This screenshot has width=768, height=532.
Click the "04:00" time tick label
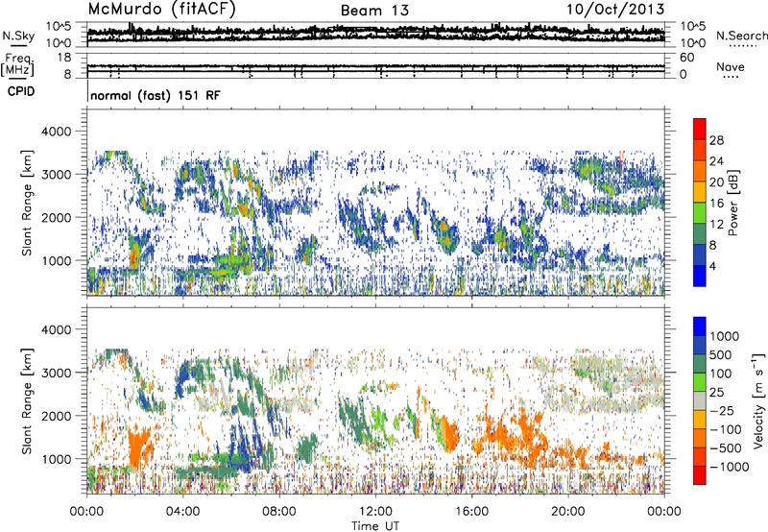(x=182, y=512)
